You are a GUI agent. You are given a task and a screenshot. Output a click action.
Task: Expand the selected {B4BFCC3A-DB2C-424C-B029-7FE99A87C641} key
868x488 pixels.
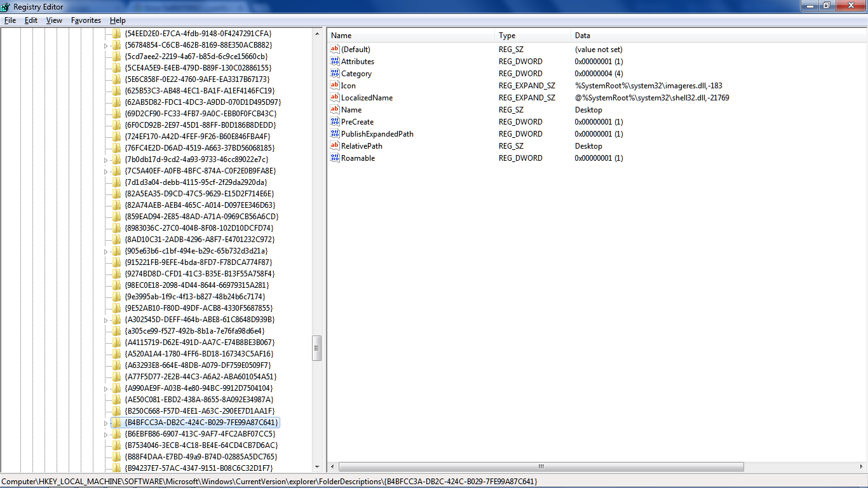click(106, 423)
